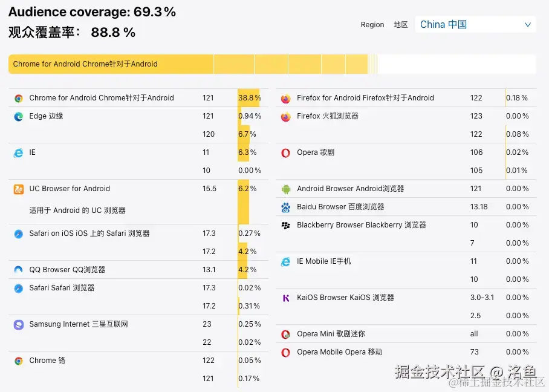Click the Firefox for Android name label
This screenshot has width=549, height=392.
tap(365, 98)
